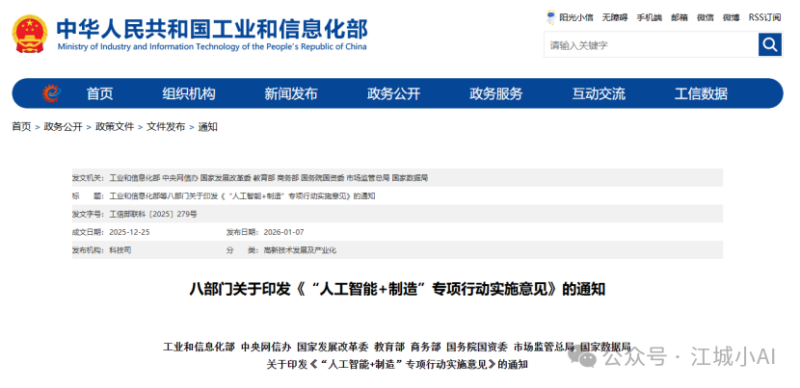The height and width of the screenshot is (388, 800).
Task: Go to 政务公开 in the breadcrumb
Action: coord(63,127)
